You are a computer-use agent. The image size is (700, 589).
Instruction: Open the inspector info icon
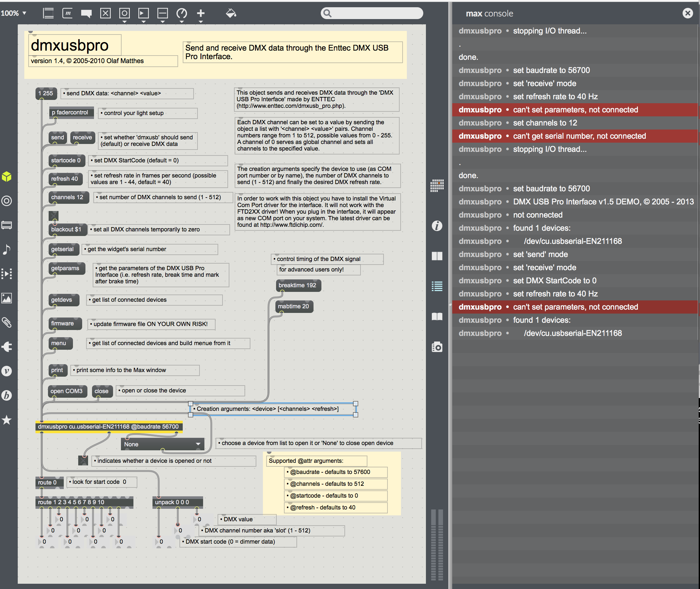point(437,226)
